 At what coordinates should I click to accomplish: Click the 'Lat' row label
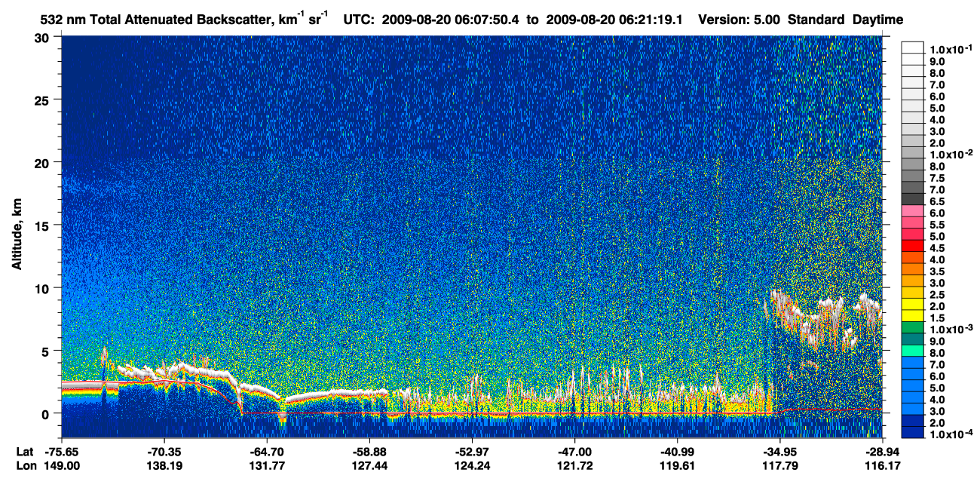tap(25, 452)
